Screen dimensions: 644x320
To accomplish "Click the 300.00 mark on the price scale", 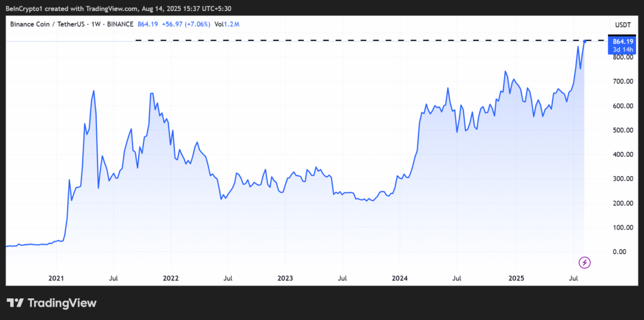I will coord(622,179).
